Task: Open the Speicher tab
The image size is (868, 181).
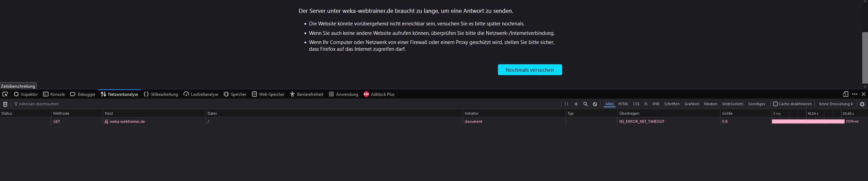Action: point(235,94)
